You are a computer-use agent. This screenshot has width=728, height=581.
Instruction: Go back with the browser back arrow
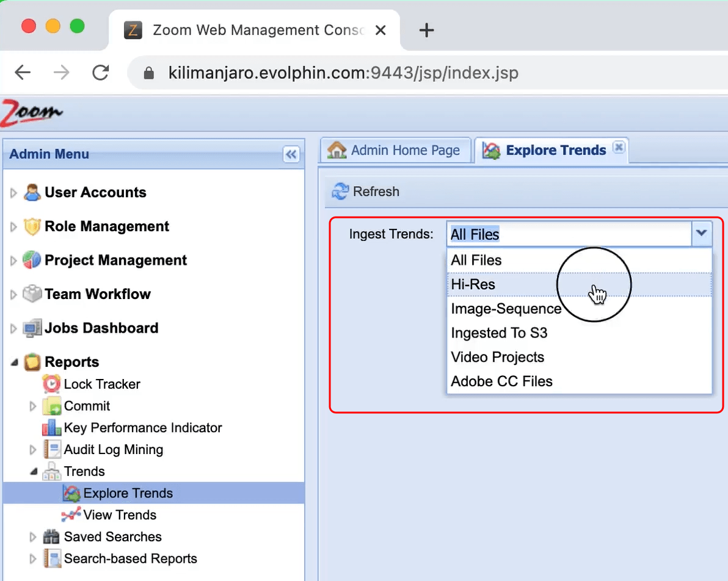tap(22, 73)
